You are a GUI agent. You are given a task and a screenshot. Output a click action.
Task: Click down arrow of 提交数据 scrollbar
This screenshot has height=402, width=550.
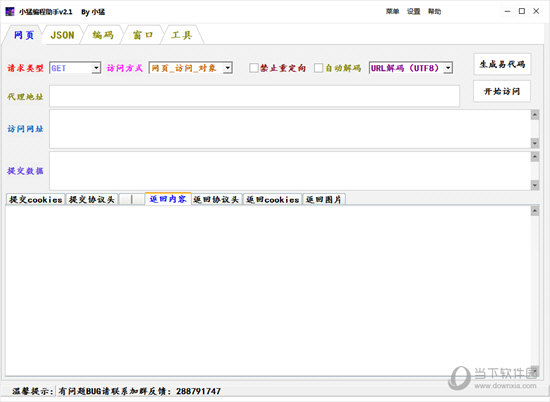(x=535, y=185)
